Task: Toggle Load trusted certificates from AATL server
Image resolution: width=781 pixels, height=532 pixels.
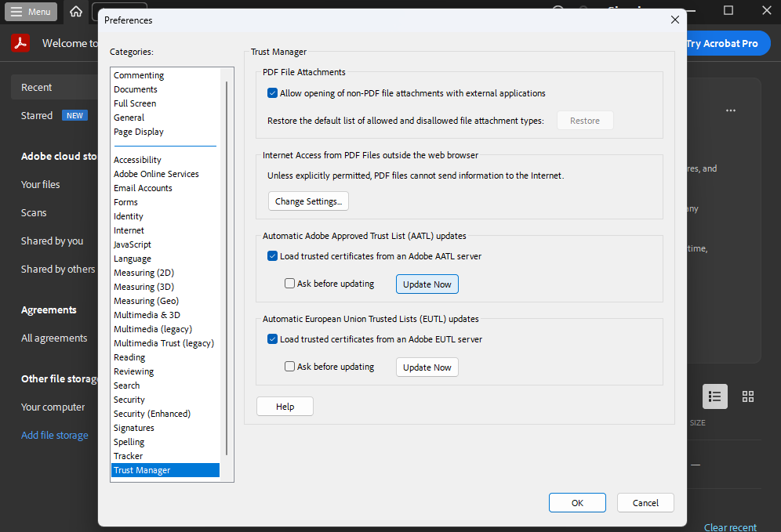Action: 273,256
